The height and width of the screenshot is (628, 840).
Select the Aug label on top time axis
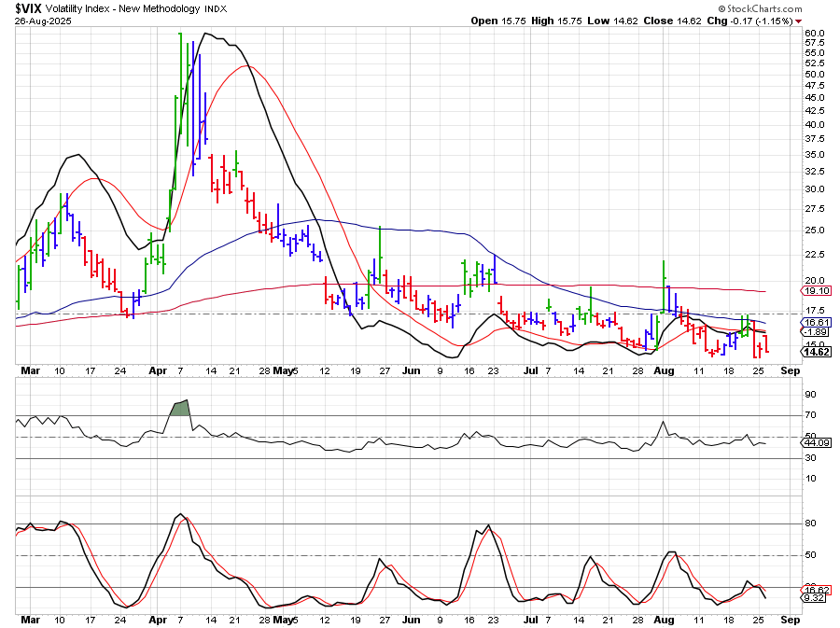(x=664, y=370)
